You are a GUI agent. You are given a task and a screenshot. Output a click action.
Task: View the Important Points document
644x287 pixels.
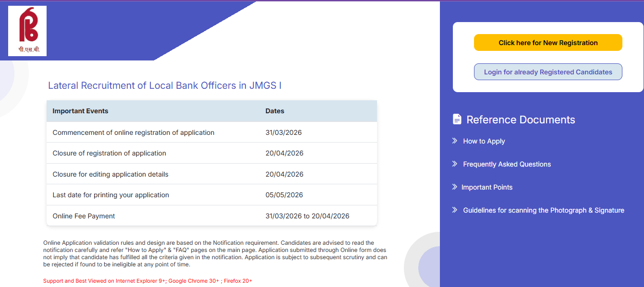[x=487, y=187]
